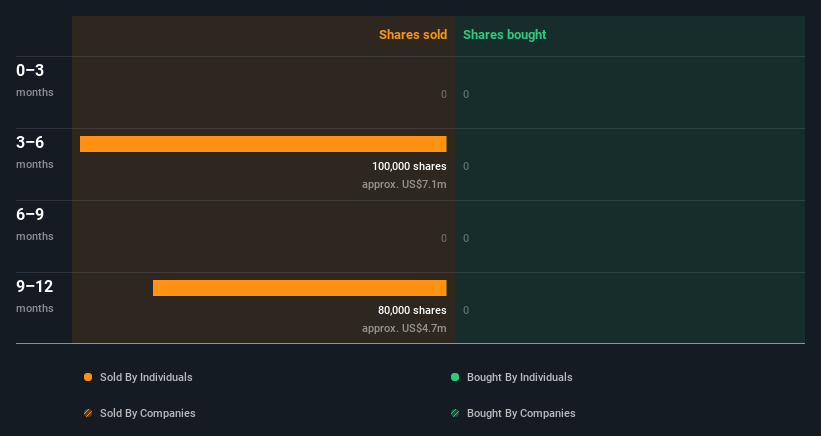Select the 9–12 months orange sold bar
The width and height of the screenshot is (821, 436).
pos(299,288)
